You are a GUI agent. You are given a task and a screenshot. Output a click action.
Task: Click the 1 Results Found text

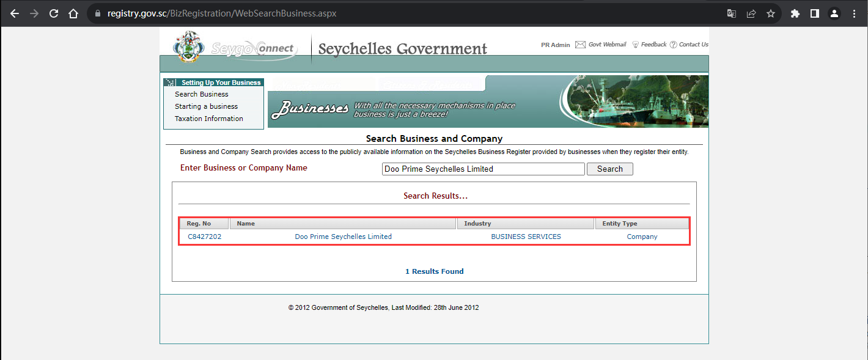tap(434, 271)
